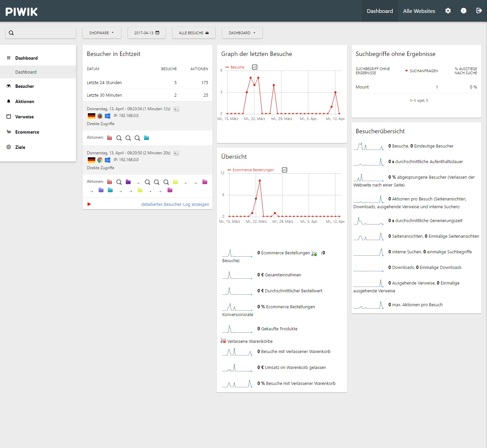The width and height of the screenshot is (487, 448).
Task: Click metrics picker icon beside Ecommerce Bestellungen legend
Action: point(285,170)
